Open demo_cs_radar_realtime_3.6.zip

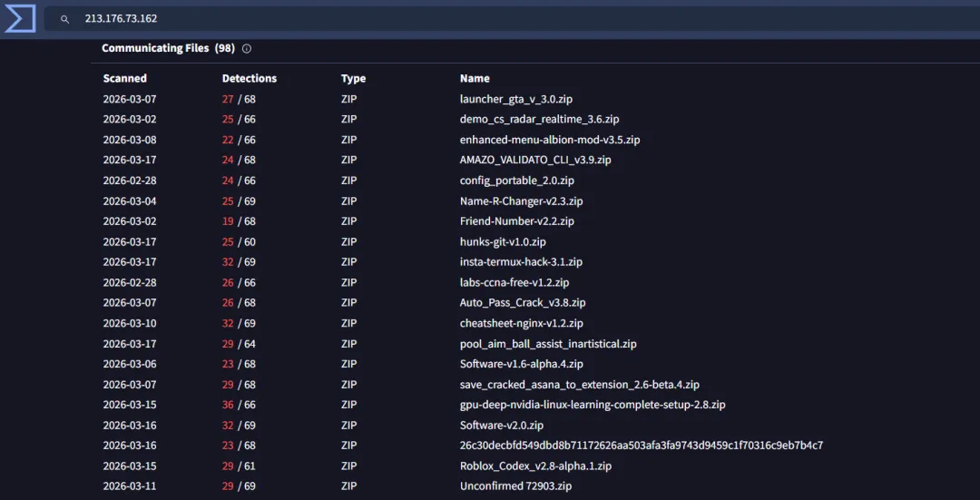[539, 120]
